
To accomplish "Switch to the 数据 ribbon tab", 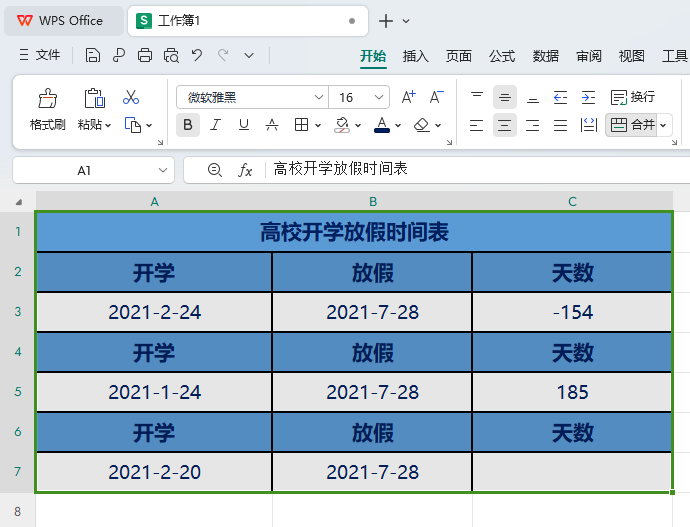I will (x=546, y=56).
